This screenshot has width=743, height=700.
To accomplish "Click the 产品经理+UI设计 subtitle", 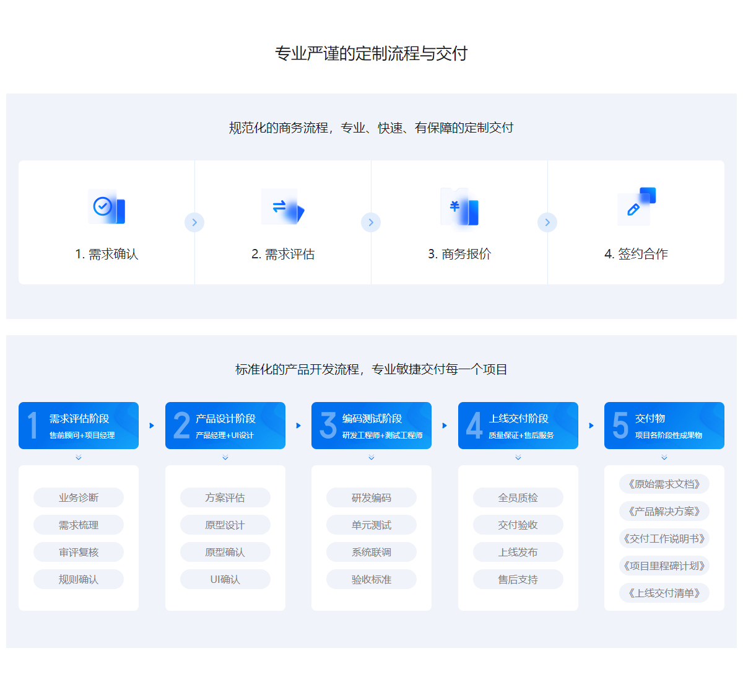I will click(x=225, y=435).
